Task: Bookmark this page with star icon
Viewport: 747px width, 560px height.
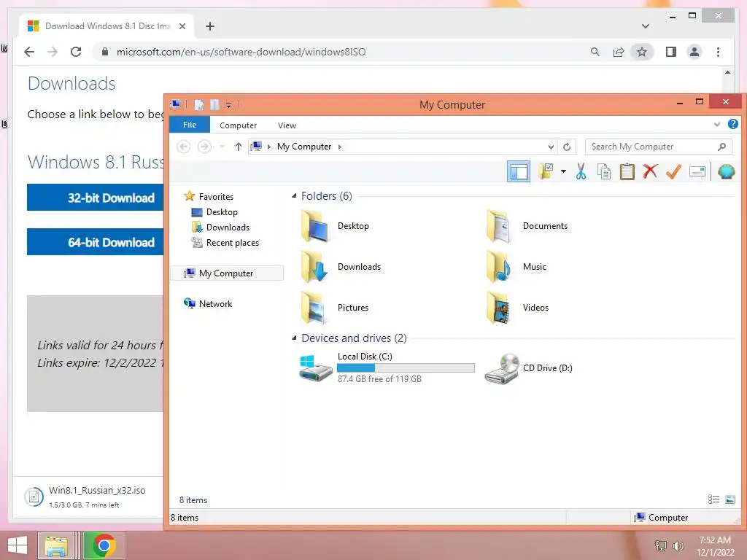Action: point(642,52)
